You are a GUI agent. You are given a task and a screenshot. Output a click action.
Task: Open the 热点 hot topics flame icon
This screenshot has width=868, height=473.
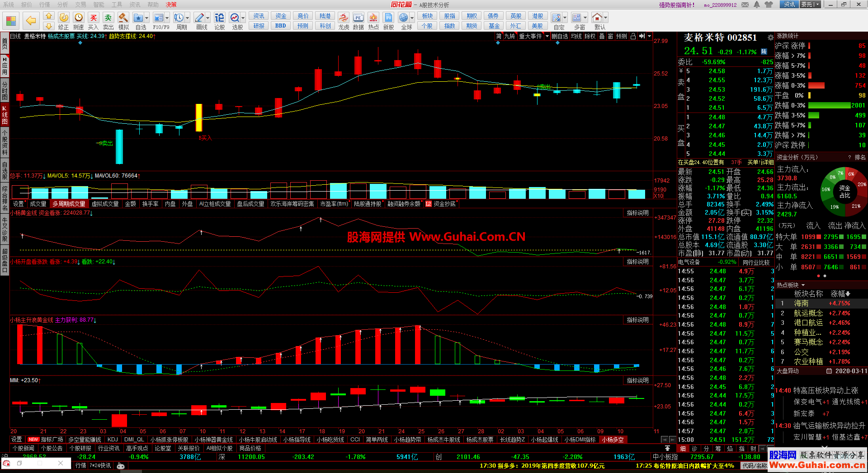click(x=373, y=18)
